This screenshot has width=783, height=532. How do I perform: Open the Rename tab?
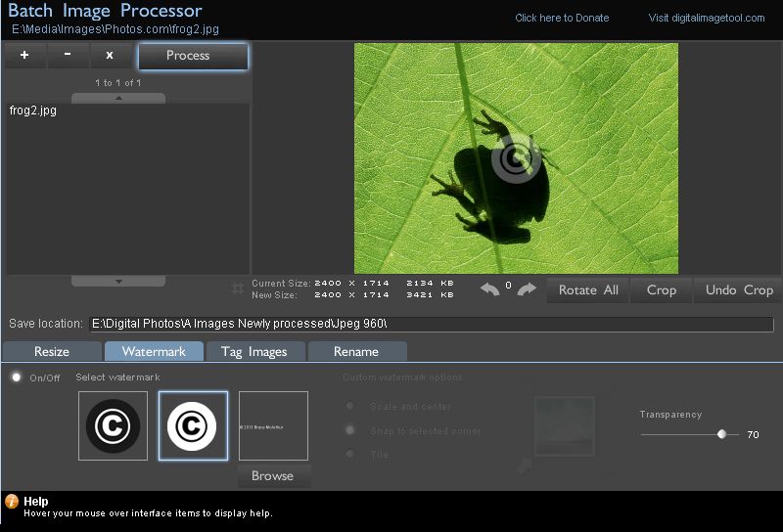[357, 351]
